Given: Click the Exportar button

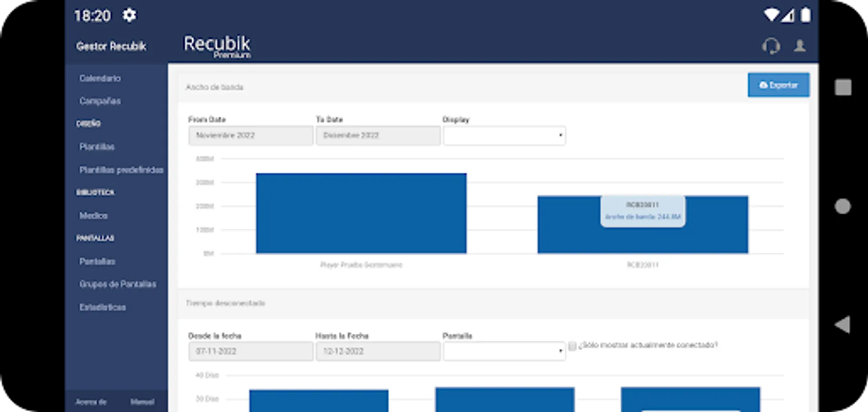Looking at the screenshot, I should click(x=778, y=85).
